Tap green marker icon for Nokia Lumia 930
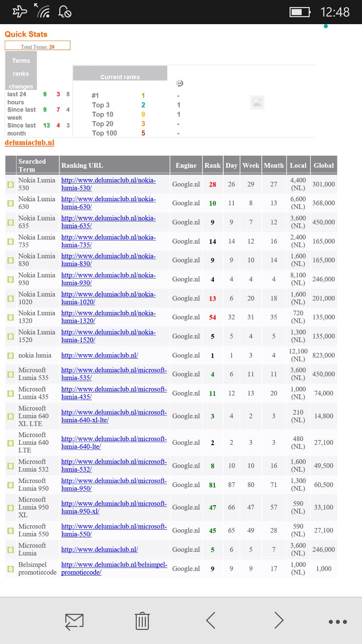 [11, 279]
